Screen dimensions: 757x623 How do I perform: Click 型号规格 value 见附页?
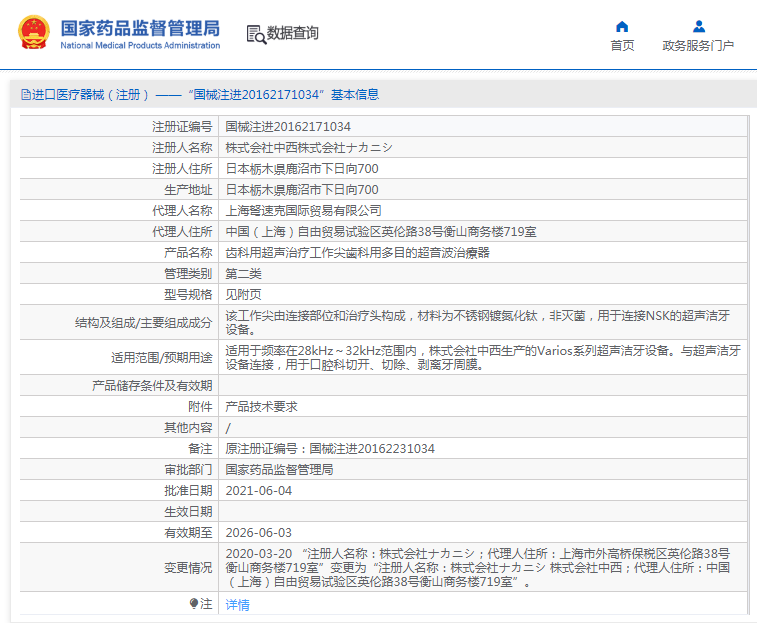click(x=243, y=295)
